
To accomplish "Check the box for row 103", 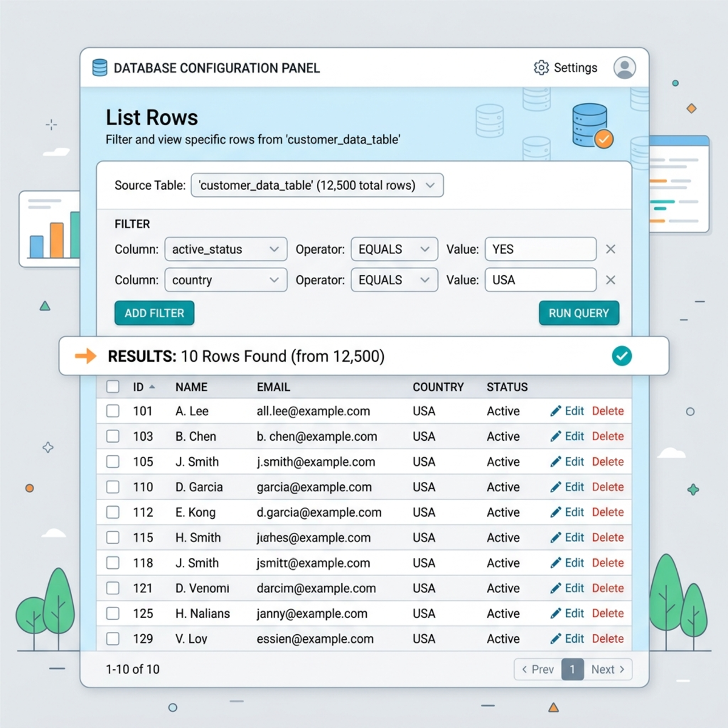I will [113, 436].
